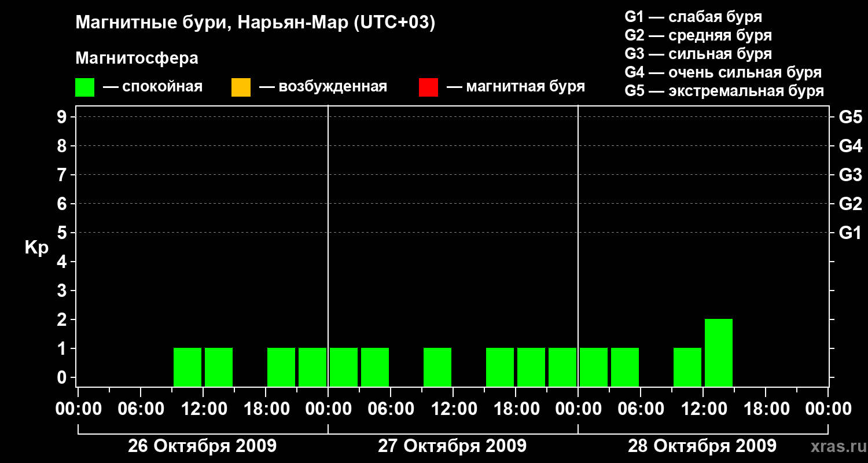Click 'G3 — сильная буря' legend line
Image resolution: width=868 pixels, height=463 pixels.
coord(698,54)
